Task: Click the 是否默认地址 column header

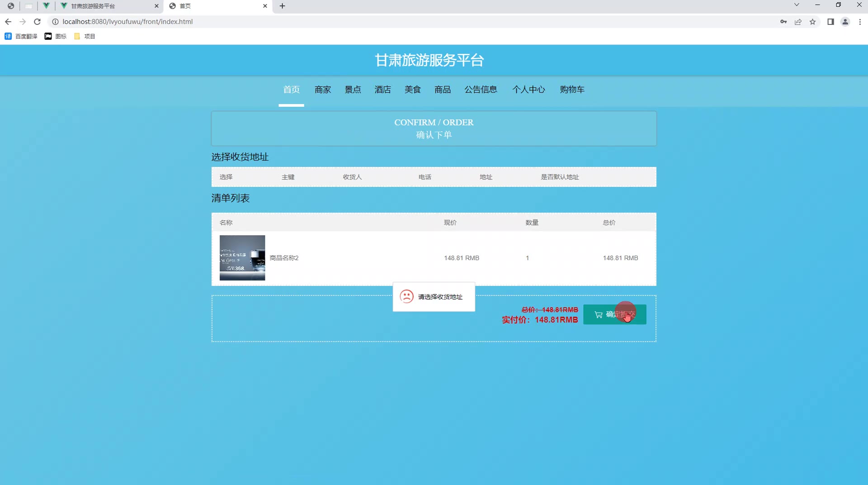Action: (560, 177)
